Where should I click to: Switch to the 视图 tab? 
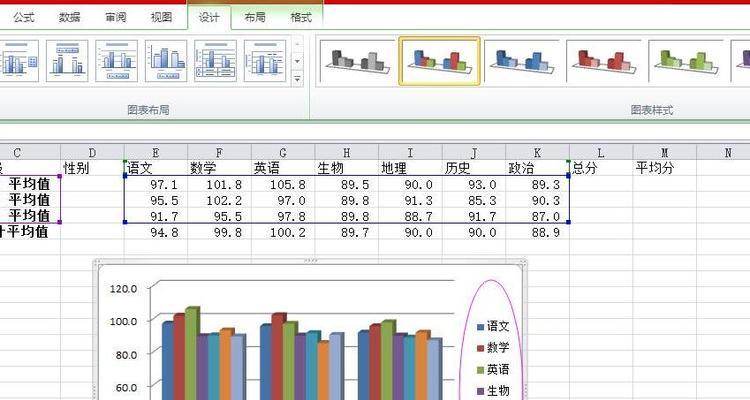click(x=161, y=17)
